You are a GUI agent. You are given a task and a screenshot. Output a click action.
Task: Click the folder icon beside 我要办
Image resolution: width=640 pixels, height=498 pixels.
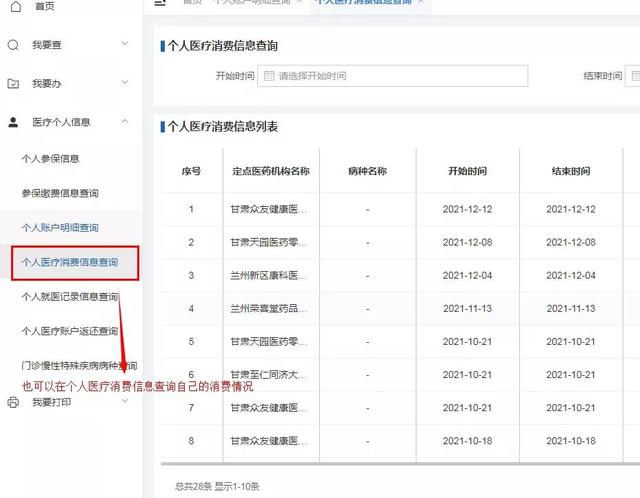point(13,84)
